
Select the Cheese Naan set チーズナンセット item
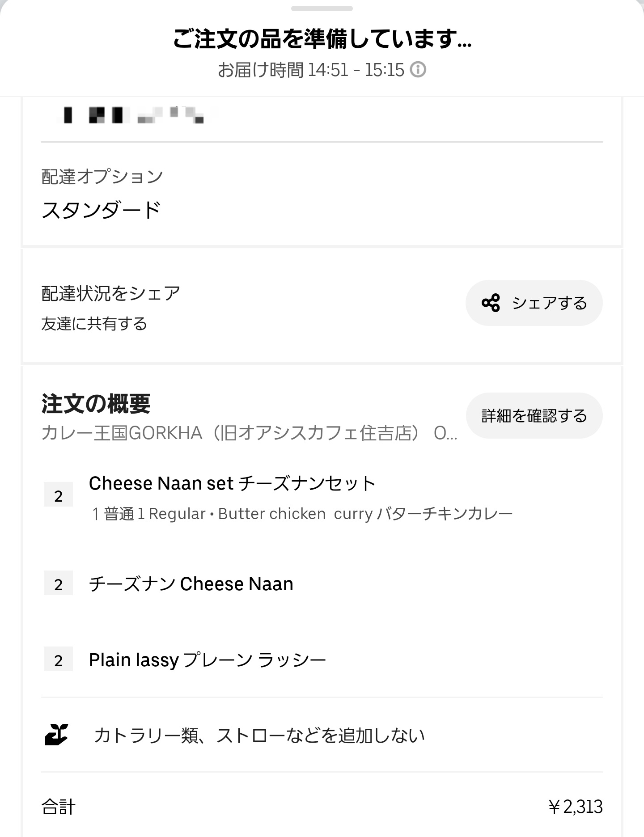coord(232,483)
